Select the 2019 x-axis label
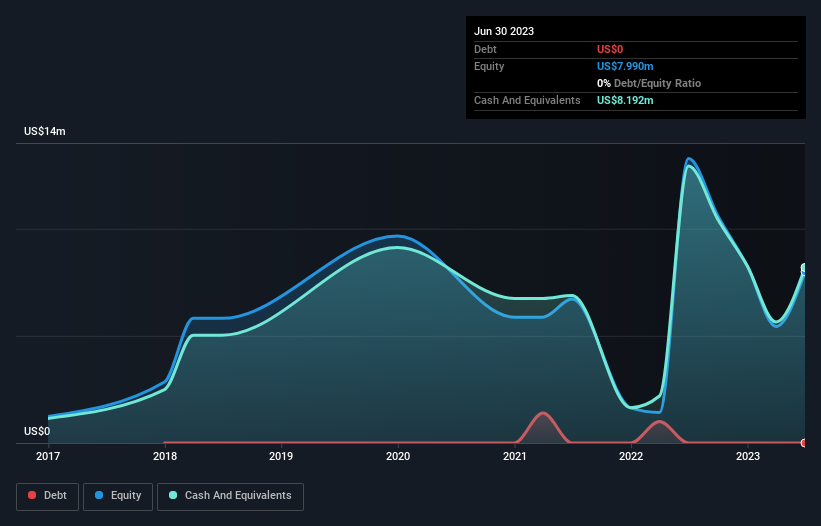This screenshot has height=526, width=821. pyautogui.click(x=281, y=456)
